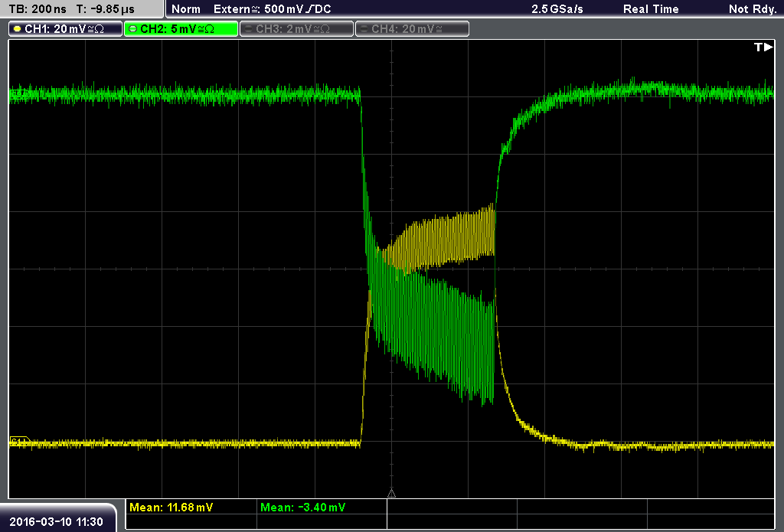Click the 2016-03-10 11:30 date stamp
784x532 pixels.
coord(56,521)
